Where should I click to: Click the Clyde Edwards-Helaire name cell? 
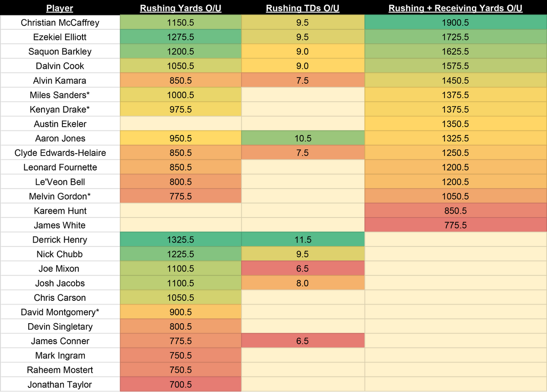pyautogui.click(x=60, y=153)
